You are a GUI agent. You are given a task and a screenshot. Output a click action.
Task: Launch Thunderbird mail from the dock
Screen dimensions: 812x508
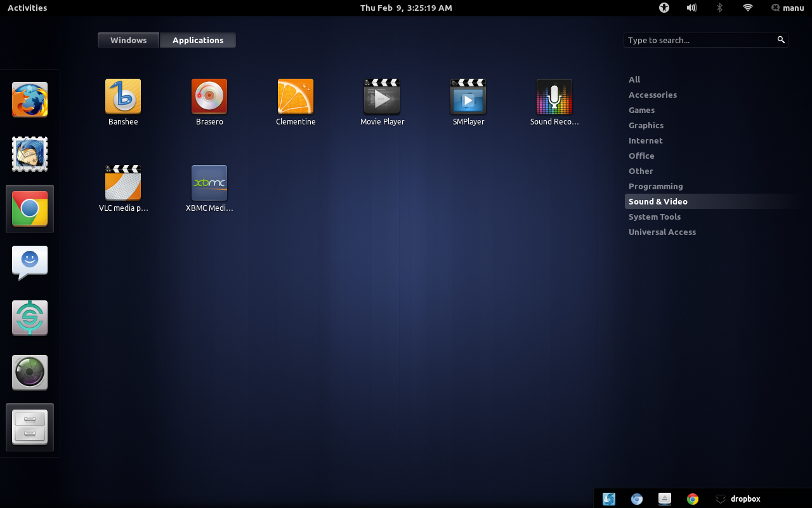point(29,154)
